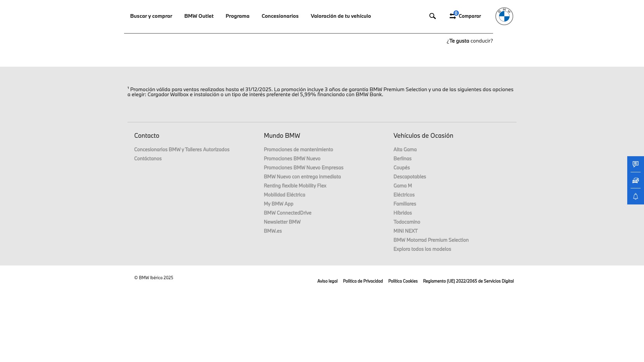Open My BMW App link
The height and width of the screenshot is (362, 644).
(x=278, y=204)
